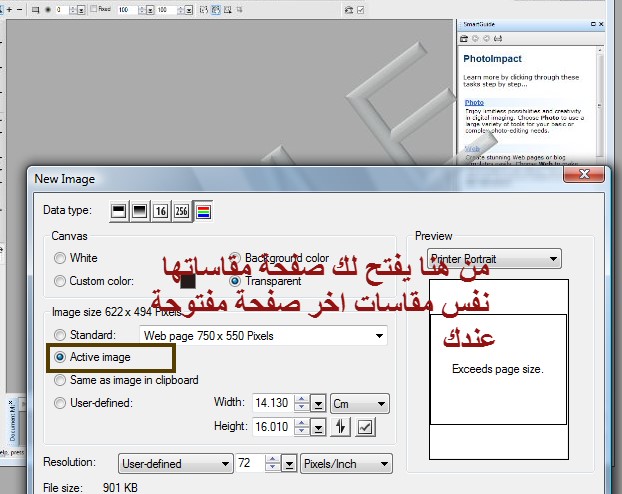The height and width of the screenshot is (494, 622).
Task: Select the grayscale data type icon
Action: click(138, 211)
